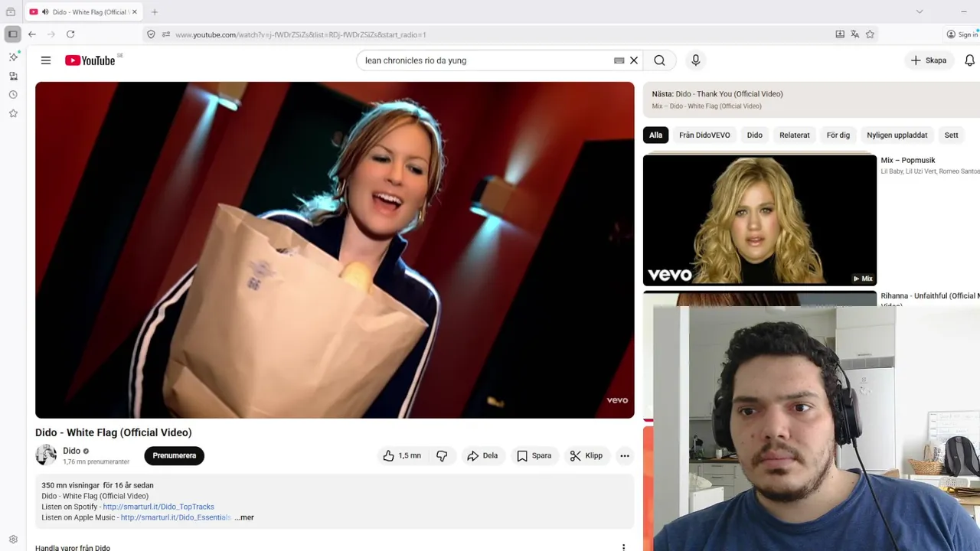Viewport: 980px width, 551px height.
Task: List all tabs dropdown chevron
Action: pyautogui.click(x=920, y=11)
